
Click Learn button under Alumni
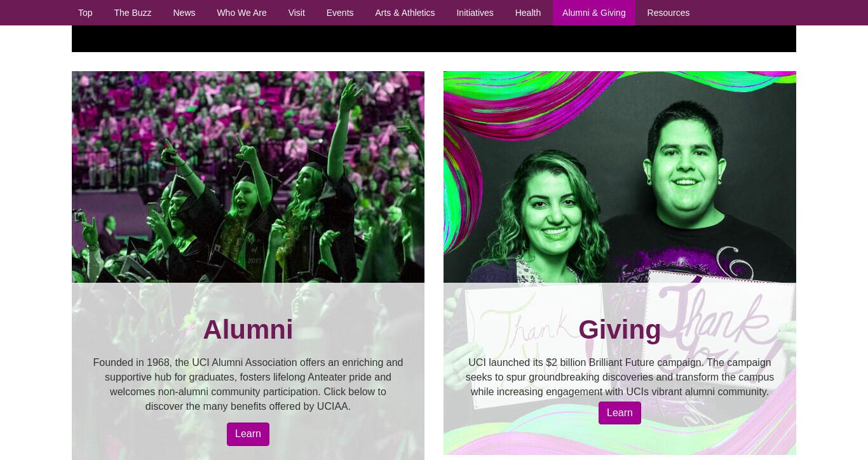[x=248, y=434]
